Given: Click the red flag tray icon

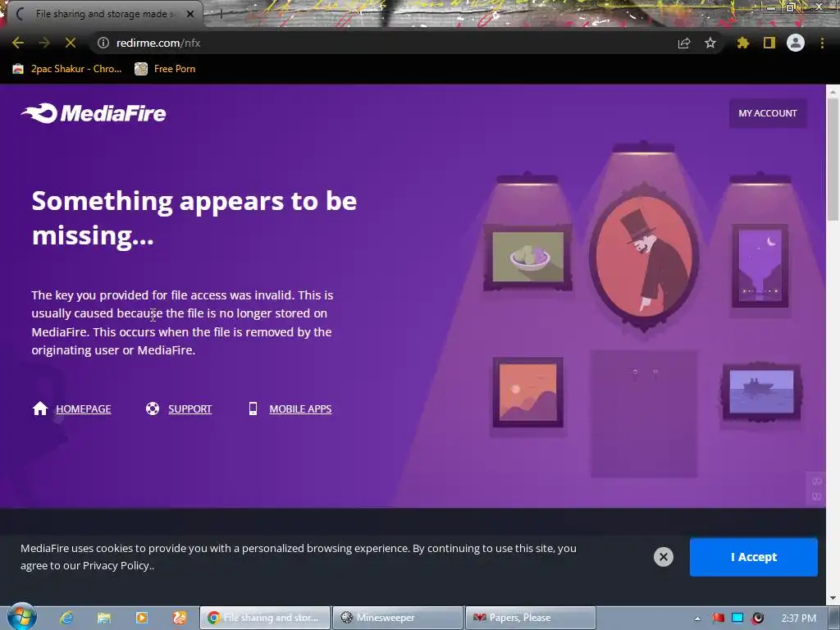Looking at the screenshot, I should [x=718, y=619].
